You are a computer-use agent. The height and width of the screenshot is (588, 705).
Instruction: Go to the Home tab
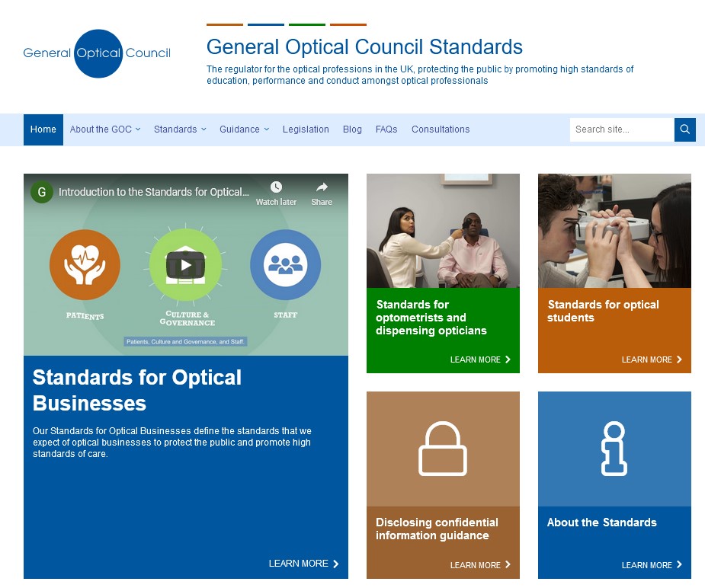(43, 129)
